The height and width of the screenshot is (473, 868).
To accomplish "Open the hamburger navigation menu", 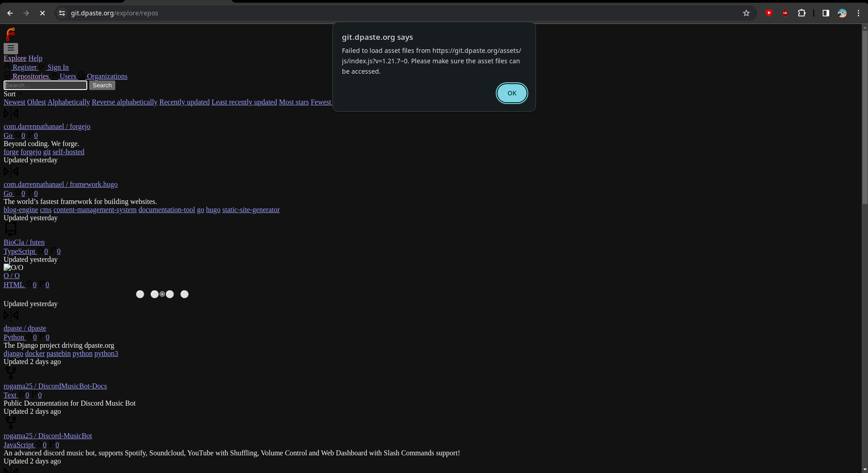I will 11,48.
